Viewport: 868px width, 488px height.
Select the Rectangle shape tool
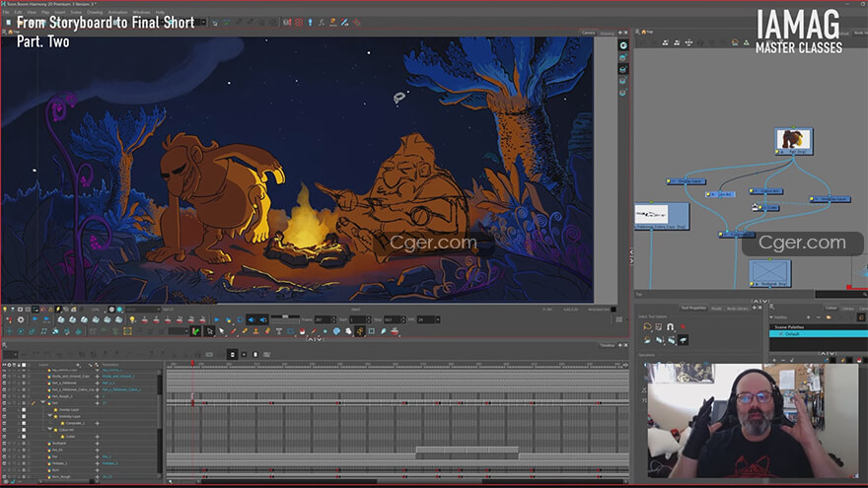291,331
